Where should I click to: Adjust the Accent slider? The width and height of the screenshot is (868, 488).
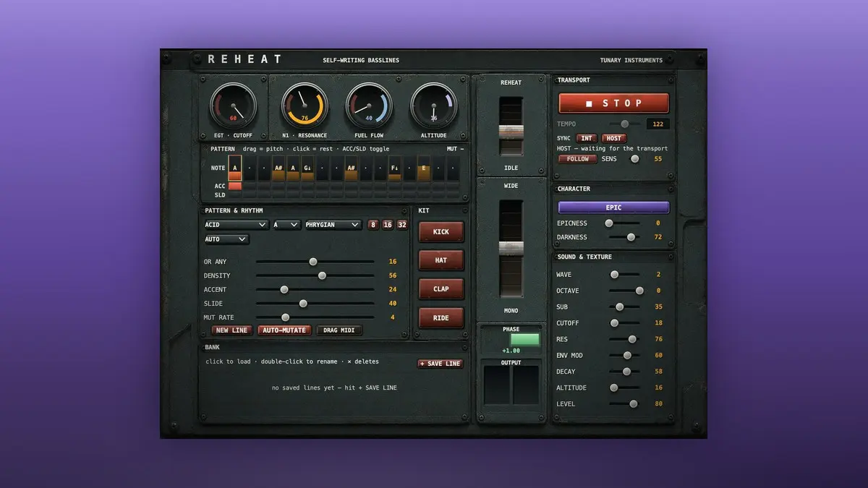point(315,289)
